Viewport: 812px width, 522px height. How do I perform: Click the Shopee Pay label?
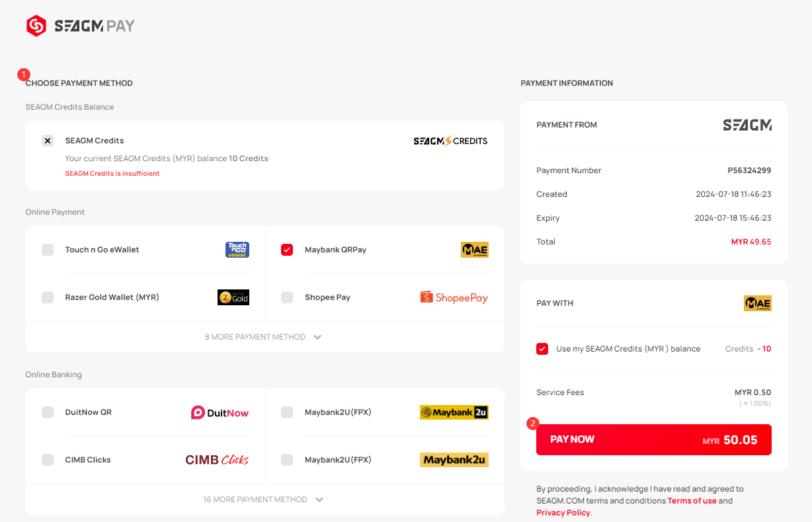[327, 297]
